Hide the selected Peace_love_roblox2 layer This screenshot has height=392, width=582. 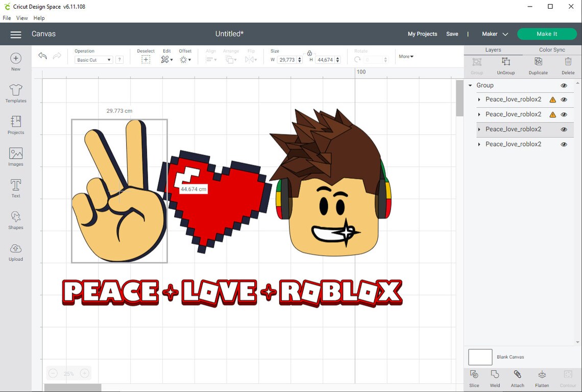click(x=564, y=129)
